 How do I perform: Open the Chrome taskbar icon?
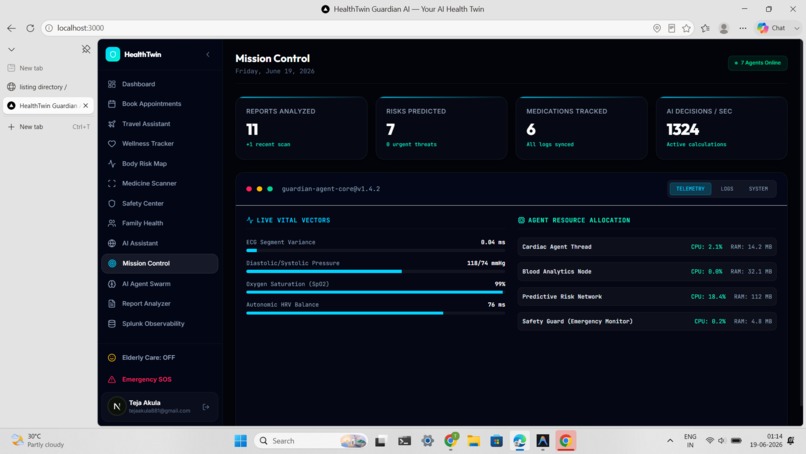click(565, 441)
